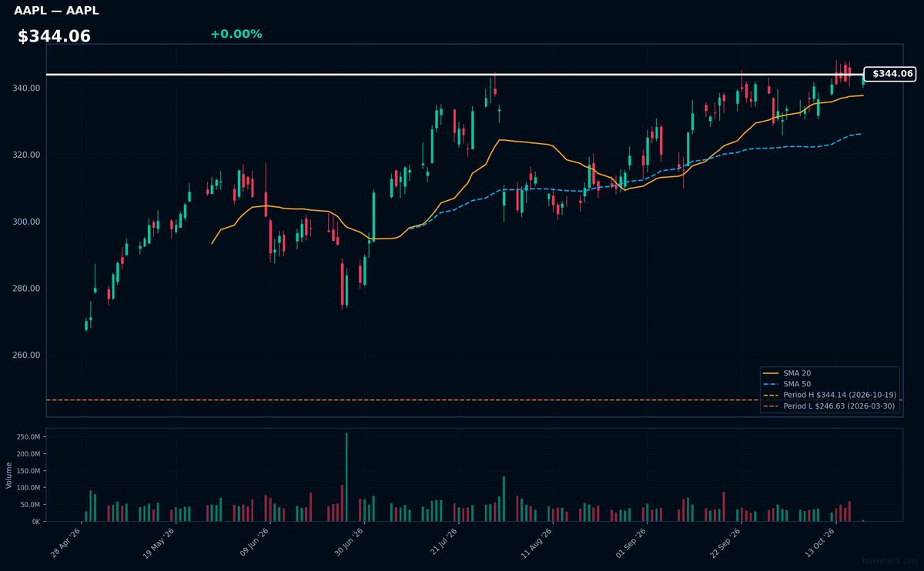The width and height of the screenshot is (924, 571).
Task: Click the 13 Oct '26 date label
Action: point(819,543)
